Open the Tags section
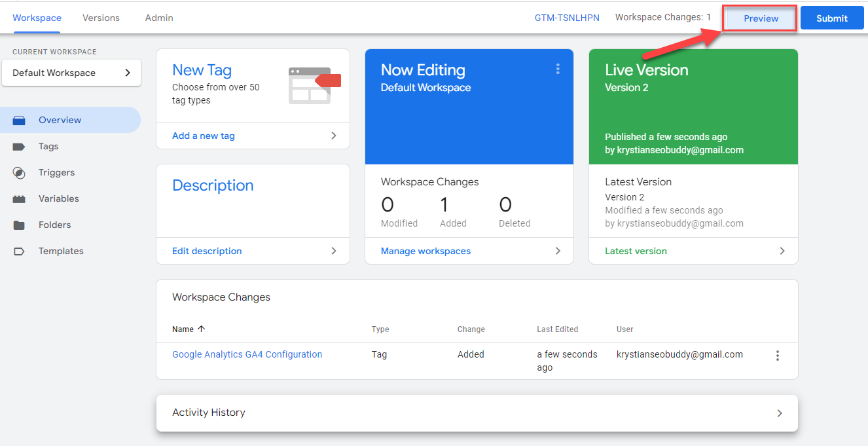This screenshot has width=868, height=446. click(x=70, y=146)
